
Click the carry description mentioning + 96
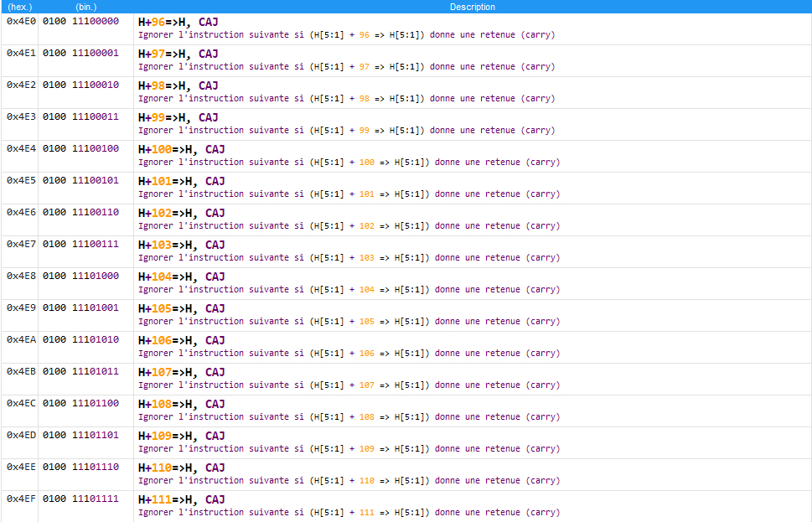pyautogui.click(x=346, y=35)
